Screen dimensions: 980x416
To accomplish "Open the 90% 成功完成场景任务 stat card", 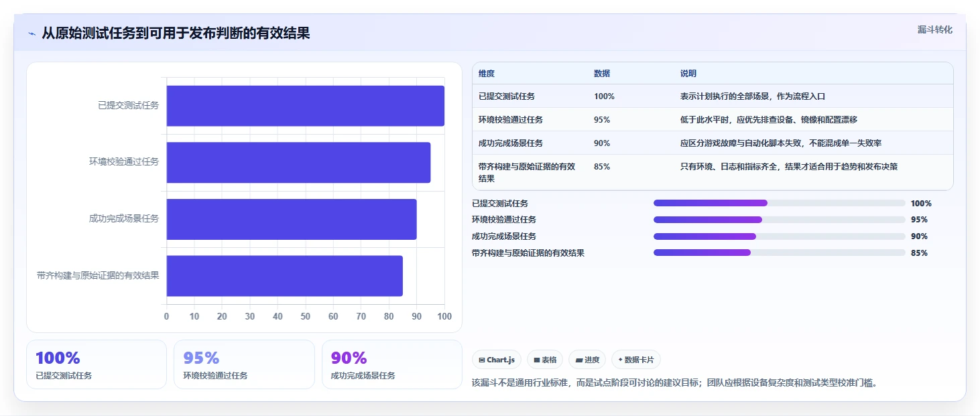I will 392,364.
